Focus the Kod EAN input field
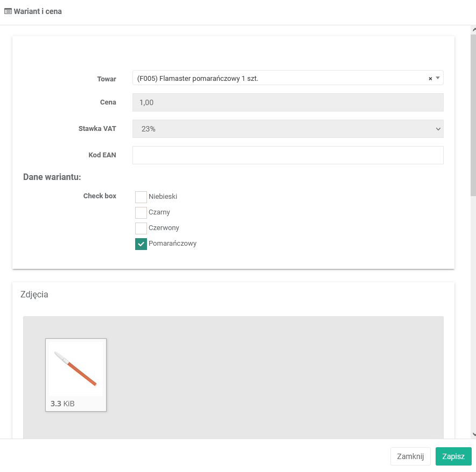Viewport: 476px width, 472px height. (x=288, y=155)
